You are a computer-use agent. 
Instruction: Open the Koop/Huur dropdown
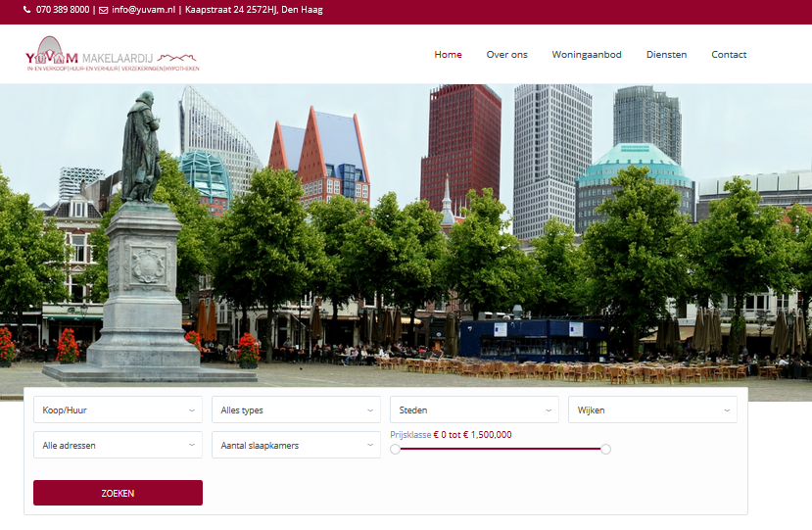118,410
